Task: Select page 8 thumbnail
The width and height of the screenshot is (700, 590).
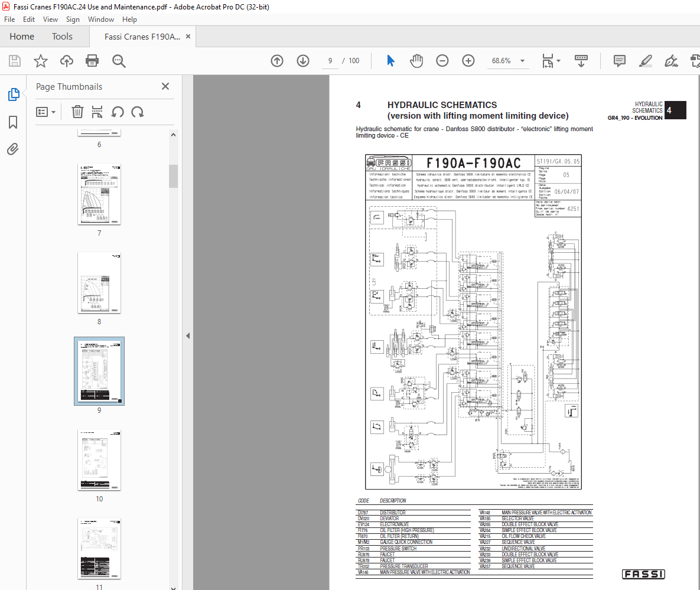Action: pyautogui.click(x=99, y=282)
